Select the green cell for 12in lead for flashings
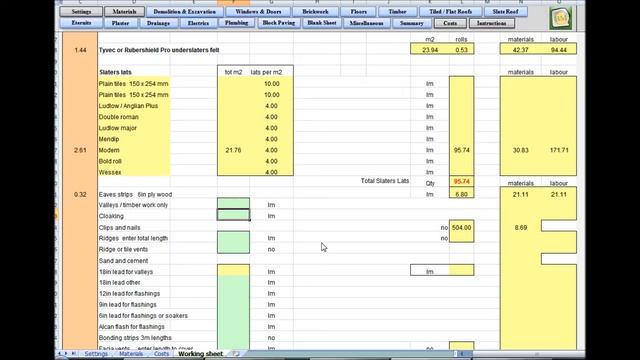The width and height of the screenshot is (640, 360). (233, 293)
